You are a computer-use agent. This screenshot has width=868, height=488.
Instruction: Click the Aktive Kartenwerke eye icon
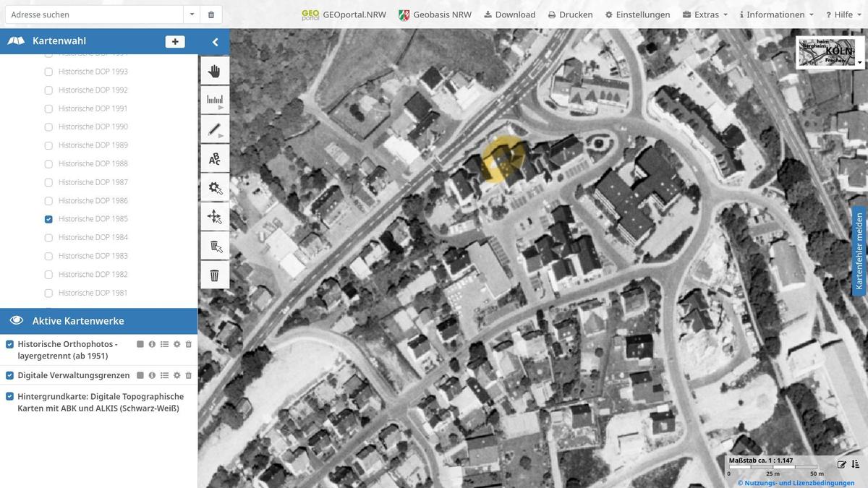(x=17, y=321)
